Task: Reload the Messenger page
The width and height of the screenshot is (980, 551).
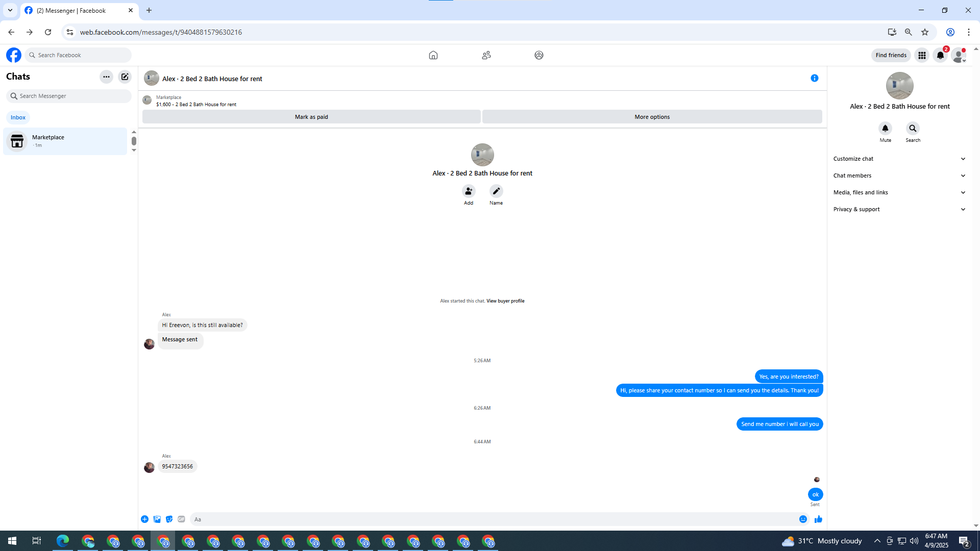Action: point(48,32)
